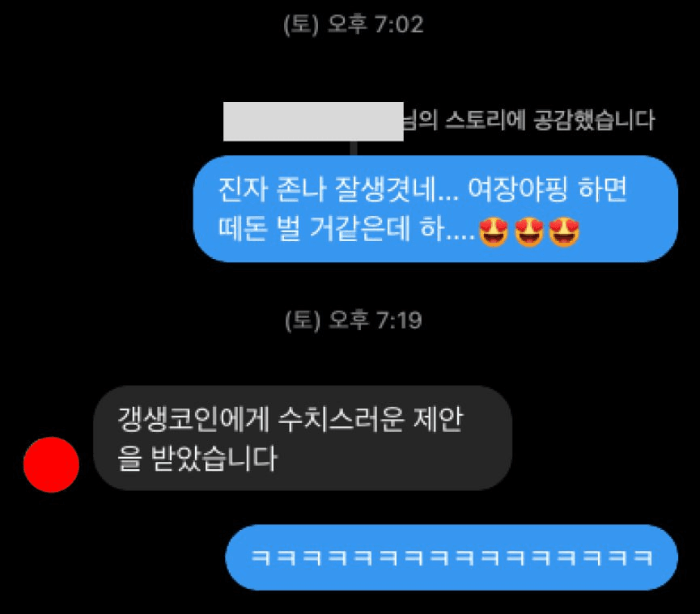This screenshot has height=614, width=700.
Task: Click the middle heart-eyes emoji
Action: [529, 232]
